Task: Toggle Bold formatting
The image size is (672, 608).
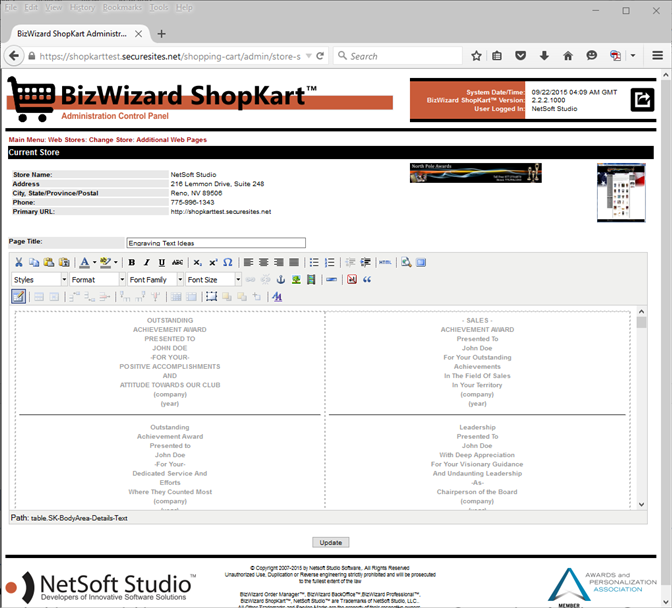Action: [132, 262]
